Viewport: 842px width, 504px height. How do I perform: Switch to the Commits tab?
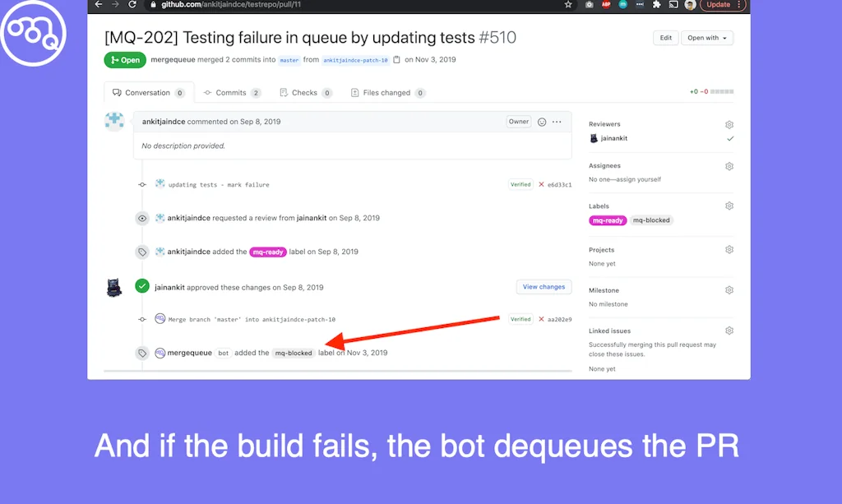click(232, 93)
